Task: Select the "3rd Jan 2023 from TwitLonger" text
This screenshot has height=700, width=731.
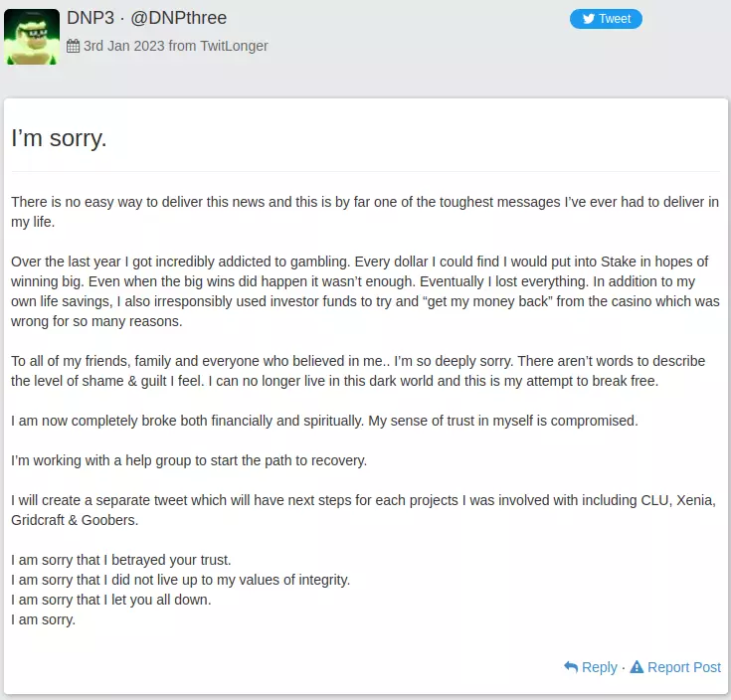Action: click(x=175, y=46)
